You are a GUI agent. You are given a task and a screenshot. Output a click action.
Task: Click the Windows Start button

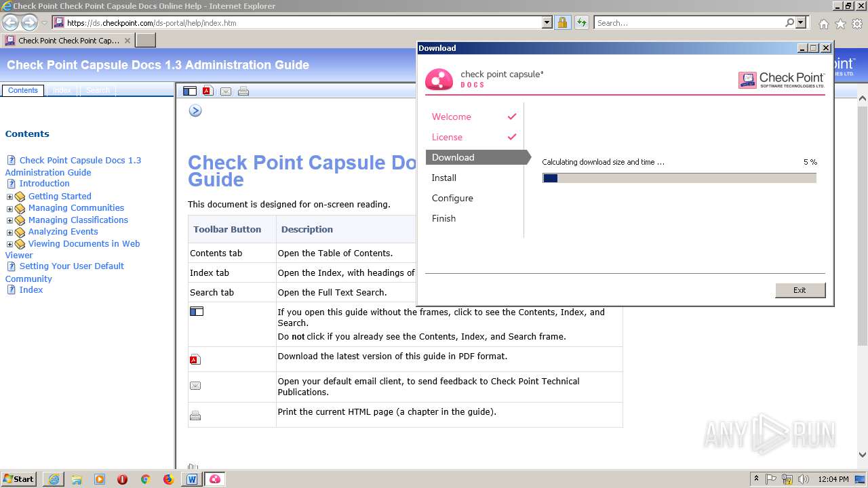[x=19, y=479]
